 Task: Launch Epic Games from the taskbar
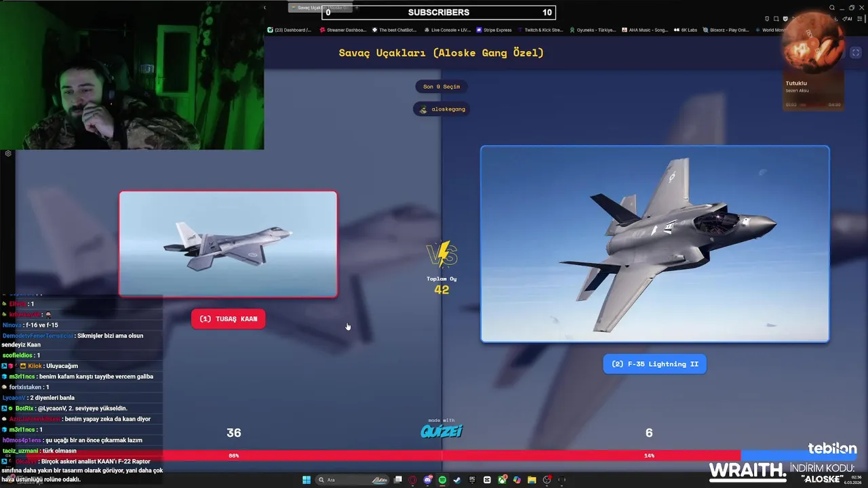(x=472, y=480)
